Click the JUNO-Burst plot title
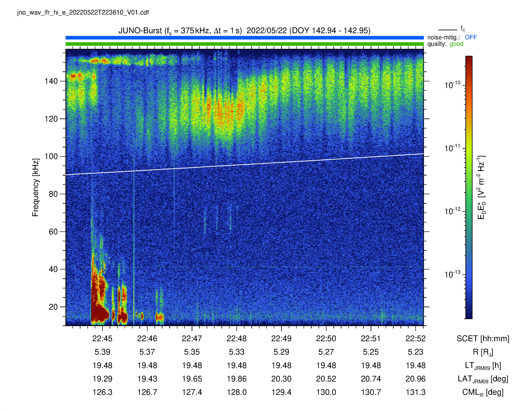This screenshot has height=411, width=532. click(x=244, y=31)
